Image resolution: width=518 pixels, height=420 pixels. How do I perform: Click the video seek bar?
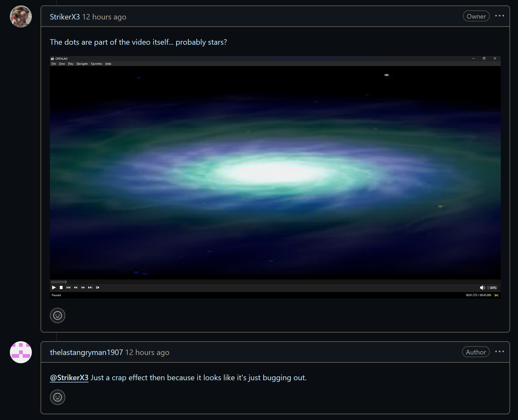coord(275,282)
